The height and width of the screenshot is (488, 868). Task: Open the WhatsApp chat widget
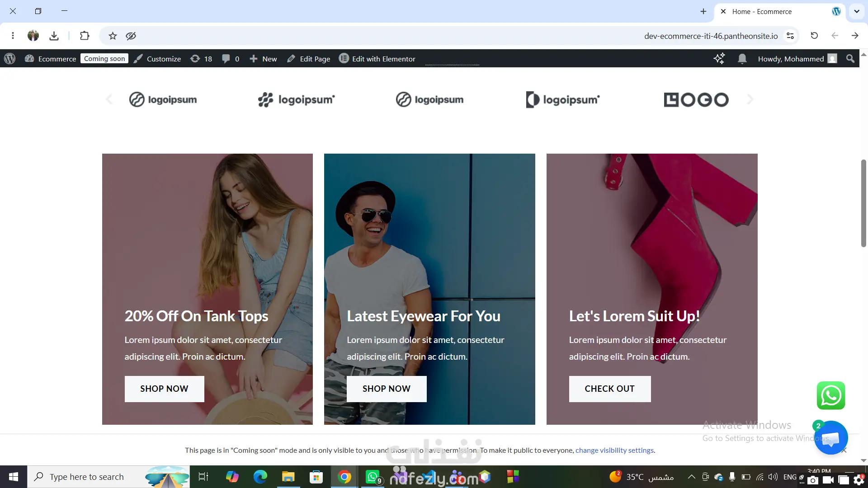tap(831, 395)
